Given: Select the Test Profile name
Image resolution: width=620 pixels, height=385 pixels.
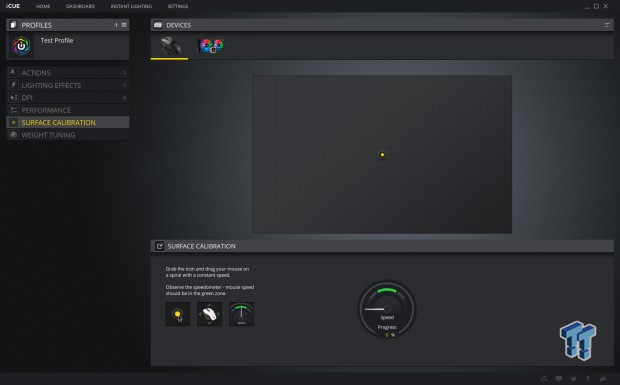Looking at the screenshot, I should (57, 40).
